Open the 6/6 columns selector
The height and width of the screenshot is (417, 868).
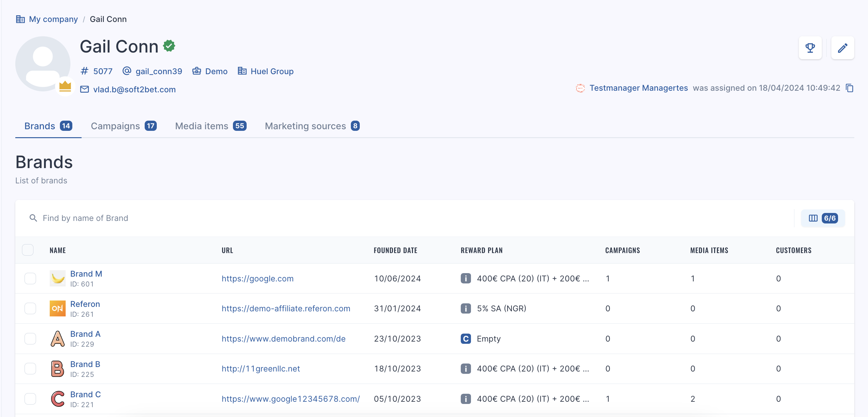point(823,218)
